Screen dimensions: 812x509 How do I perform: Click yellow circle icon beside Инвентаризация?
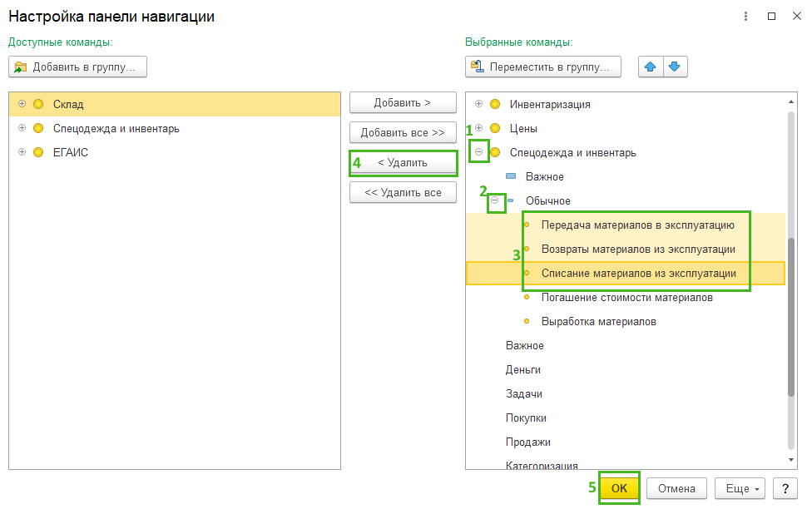click(495, 104)
